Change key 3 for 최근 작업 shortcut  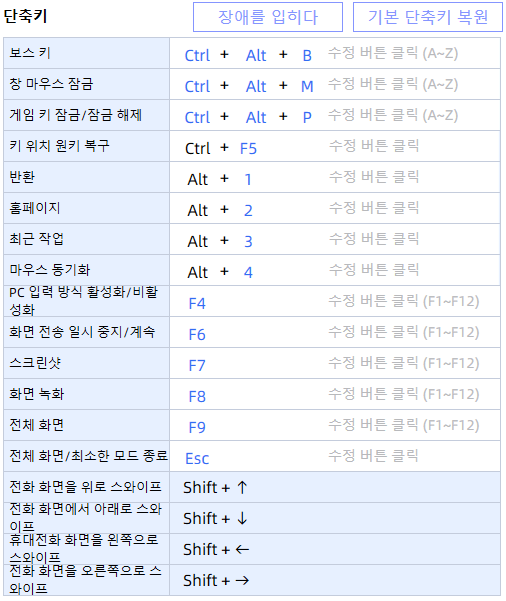click(x=248, y=242)
